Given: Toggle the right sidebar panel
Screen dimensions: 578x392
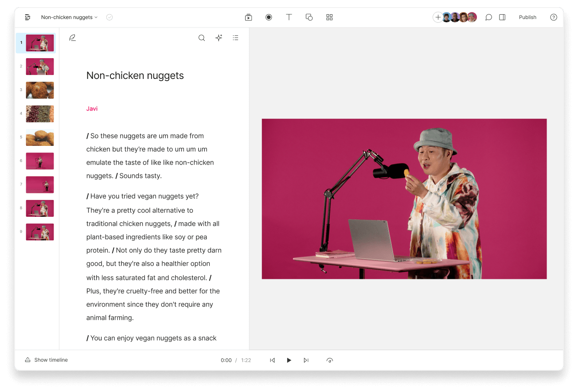Looking at the screenshot, I should 502,17.
